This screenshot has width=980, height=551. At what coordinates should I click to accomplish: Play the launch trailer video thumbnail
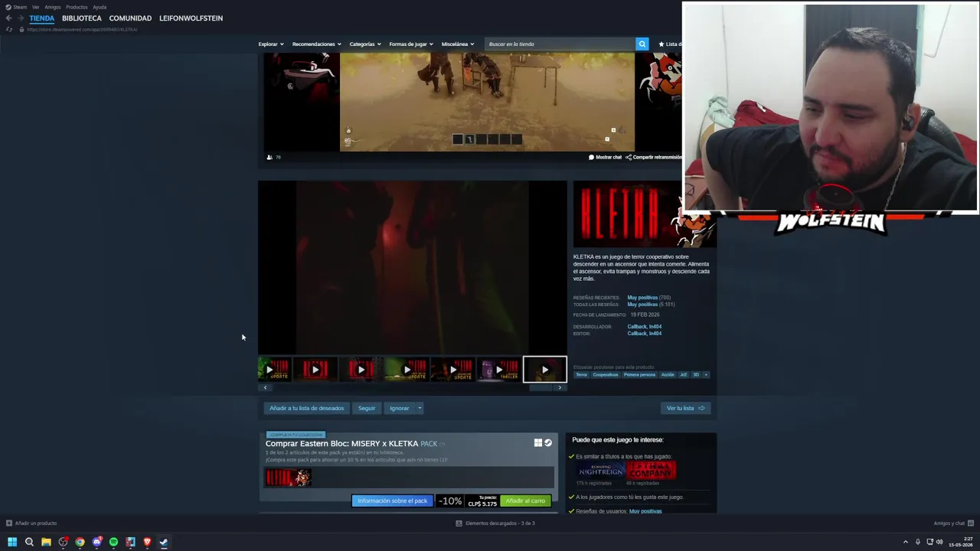tap(498, 370)
